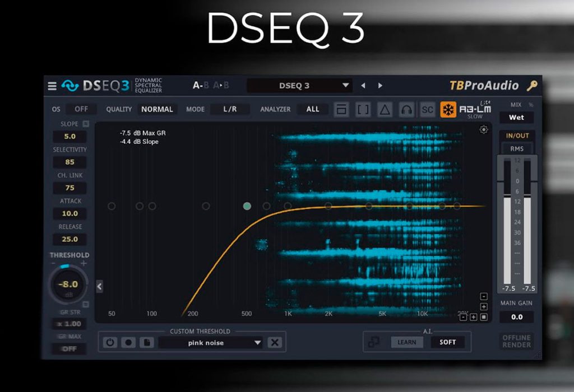Viewport: 574px width, 392px height.
Task: Click the minus zoom icon on right edge
Action: point(484,296)
